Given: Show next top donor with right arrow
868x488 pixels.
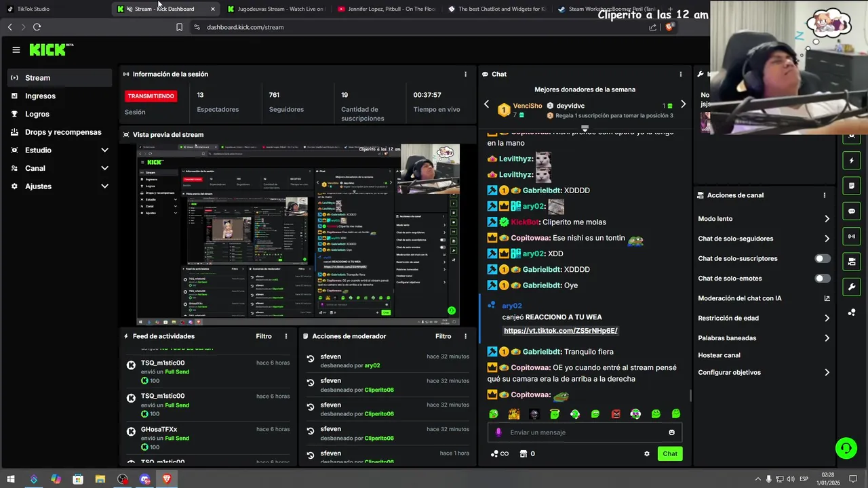Looking at the screenshot, I should tap(683, 104).
